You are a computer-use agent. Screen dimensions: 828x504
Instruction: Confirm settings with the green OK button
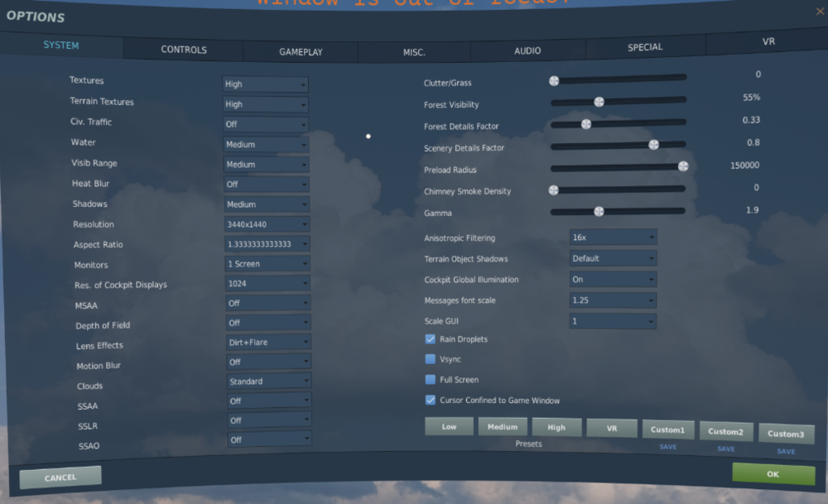[x=773, y=474]
